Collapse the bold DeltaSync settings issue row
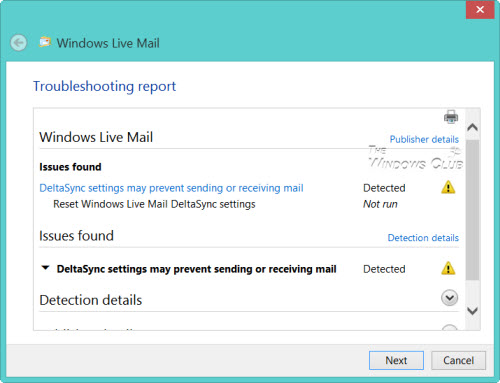The image size is (500, 383). coord(45,268)
